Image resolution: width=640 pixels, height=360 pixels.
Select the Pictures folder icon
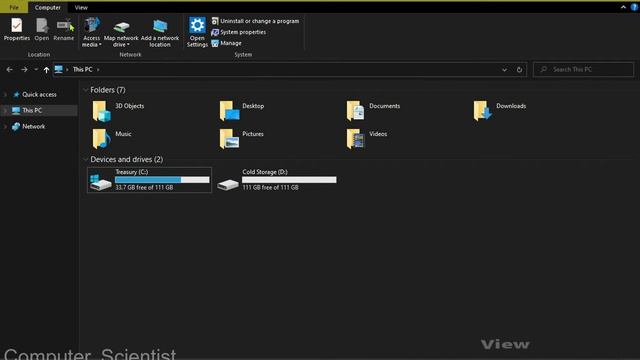click(x=229, y=139)
